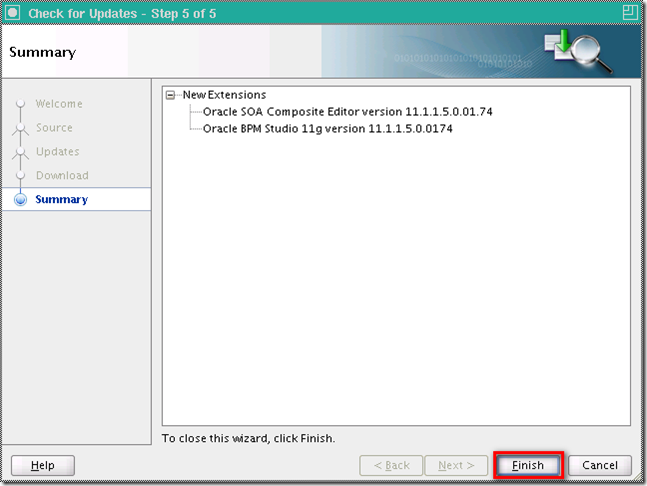Click 'To close this wizard, click Finish.' text
Viewport: 647px width, 486px height.
point(248,438)
